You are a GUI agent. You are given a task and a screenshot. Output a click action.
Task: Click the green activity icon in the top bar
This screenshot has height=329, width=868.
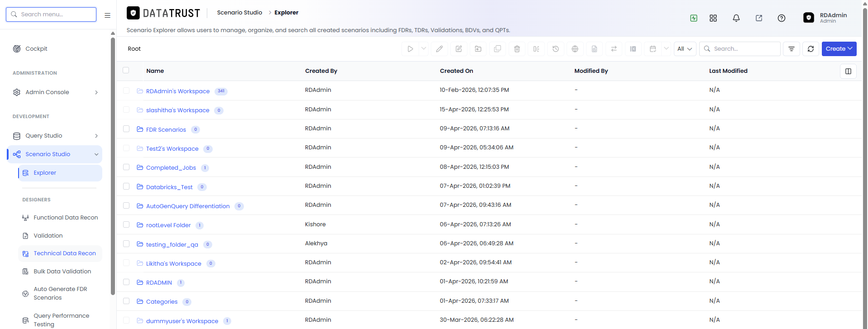[x=694, y=18]
